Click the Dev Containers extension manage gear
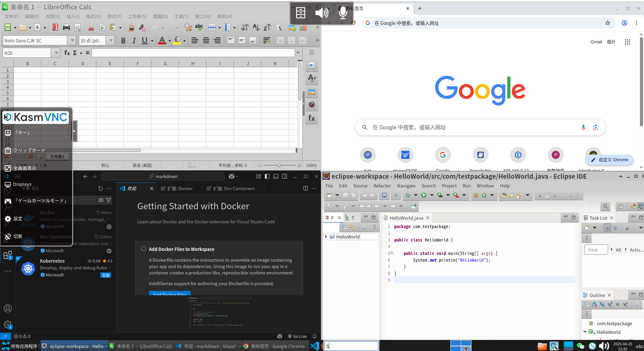644x351 pixels. click(x=109, y=251)
